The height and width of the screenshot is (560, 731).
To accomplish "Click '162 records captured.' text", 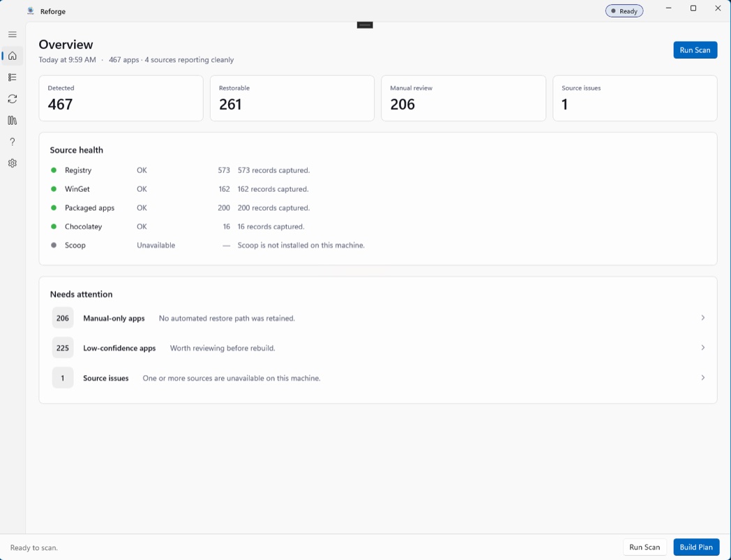I will [273, 189].
